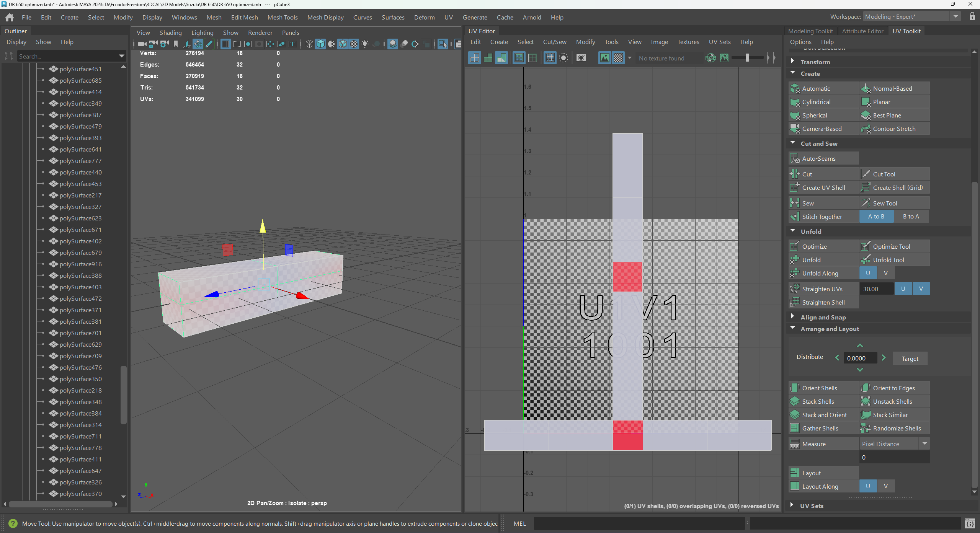
Task: Click the Outliner vertical scrollbar thumb
Action: coord(123,395)
